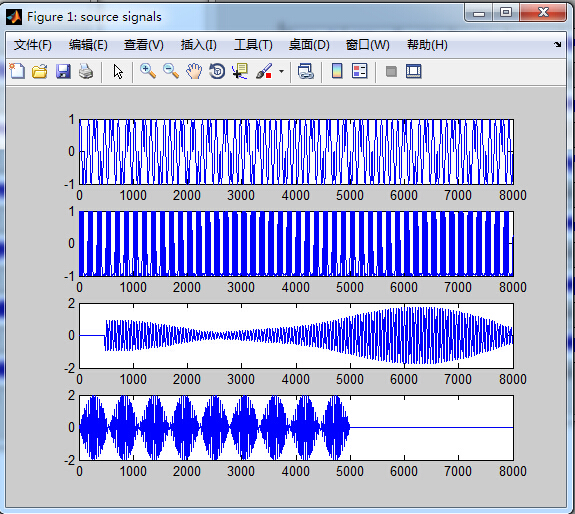Toggle the Insert Legend button
Image resolution: width=575 pixels, height=514 pixels.
(359, 71)
